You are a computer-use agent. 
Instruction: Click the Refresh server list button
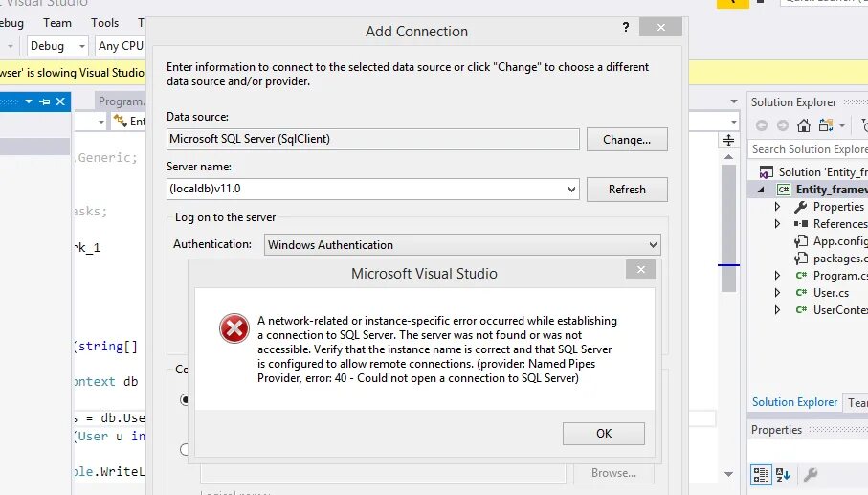click(x=627, y=190)
